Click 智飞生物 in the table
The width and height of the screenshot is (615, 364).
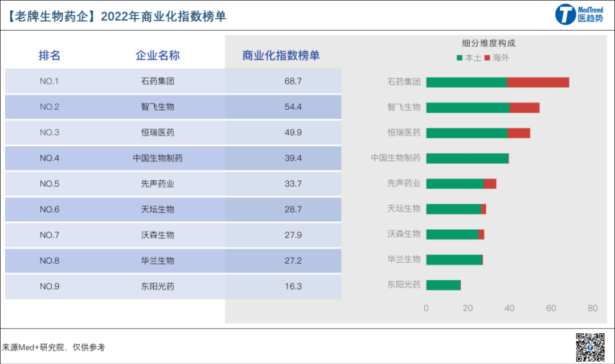(158, 106)
